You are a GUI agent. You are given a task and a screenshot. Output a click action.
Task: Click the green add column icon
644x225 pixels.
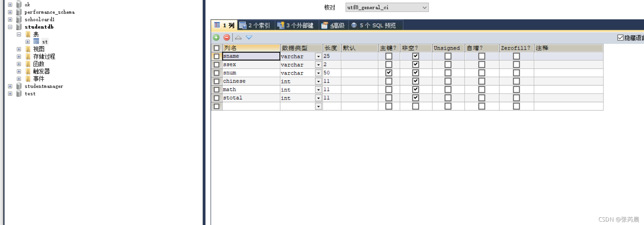[x=216, y=37]
